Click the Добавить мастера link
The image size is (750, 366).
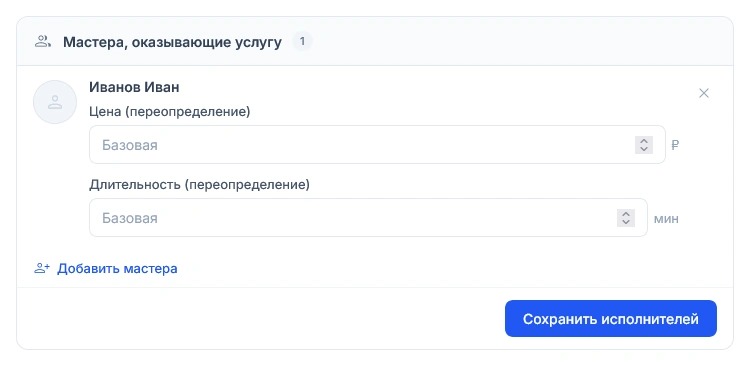(x=117, y=268)
